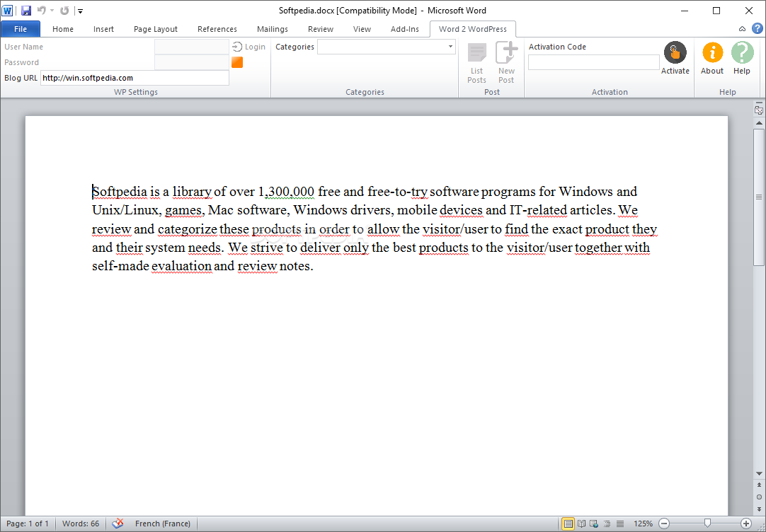Click the French (France) language indicator
The image size is (766, 532).
click(163, 524)
